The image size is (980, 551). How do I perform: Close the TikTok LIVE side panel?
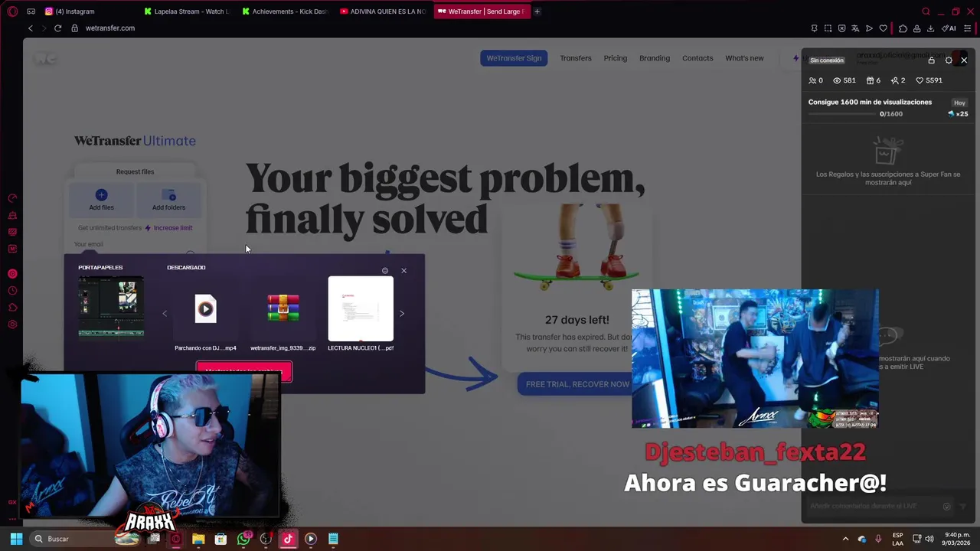[x=964, y=60]
